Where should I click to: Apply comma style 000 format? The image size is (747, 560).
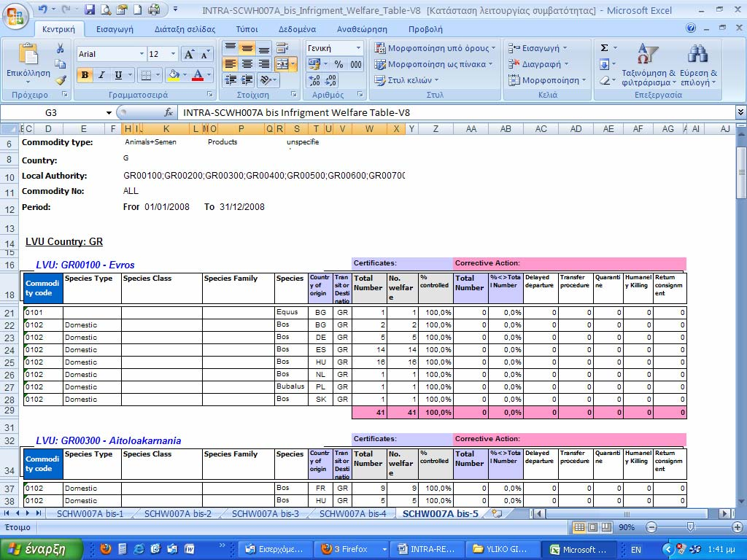356,64
